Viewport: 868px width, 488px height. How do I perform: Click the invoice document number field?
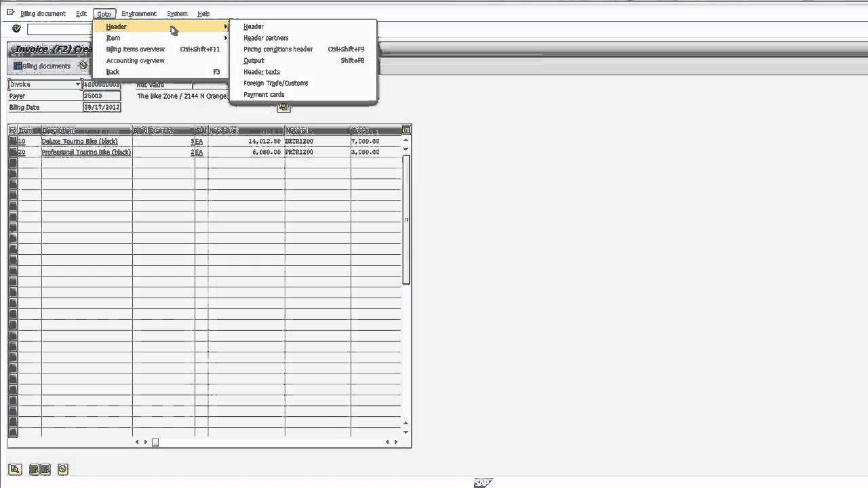(102, 85)
